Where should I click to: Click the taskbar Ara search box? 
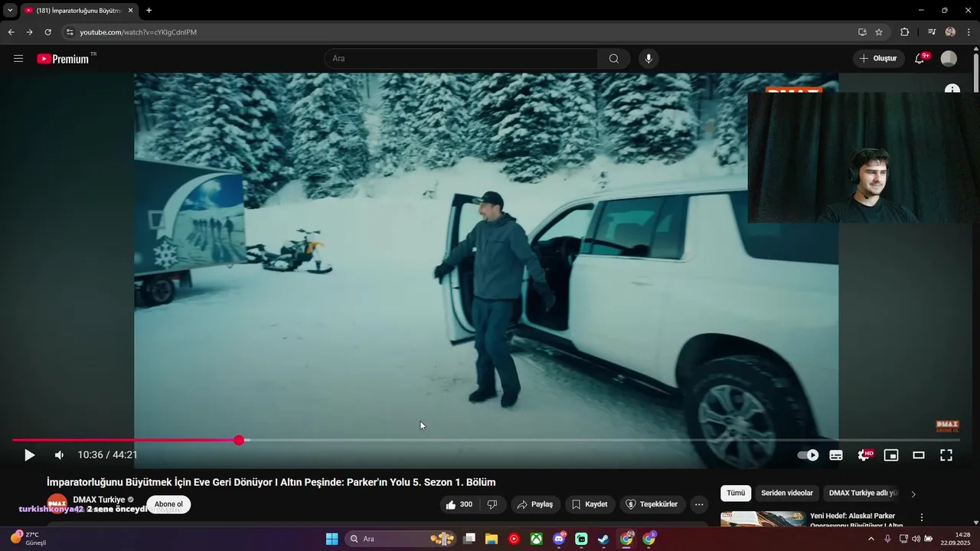point(400,539)
